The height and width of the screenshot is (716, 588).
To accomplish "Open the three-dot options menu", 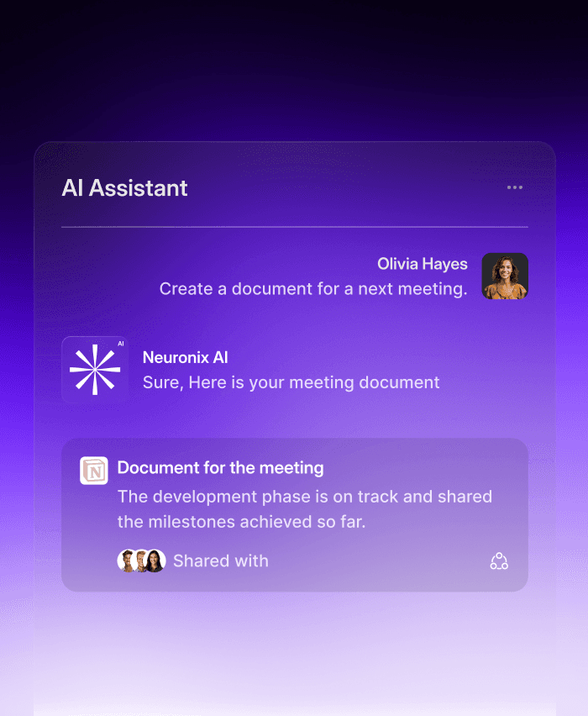I will coord(514,187).
